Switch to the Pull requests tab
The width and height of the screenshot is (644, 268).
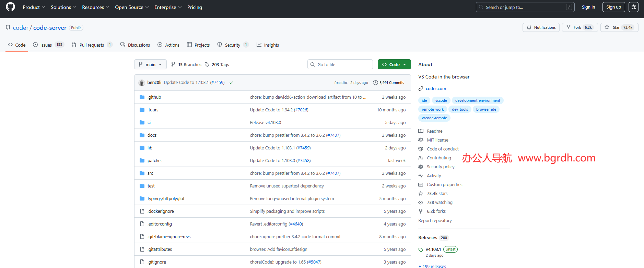click(92, 45)
